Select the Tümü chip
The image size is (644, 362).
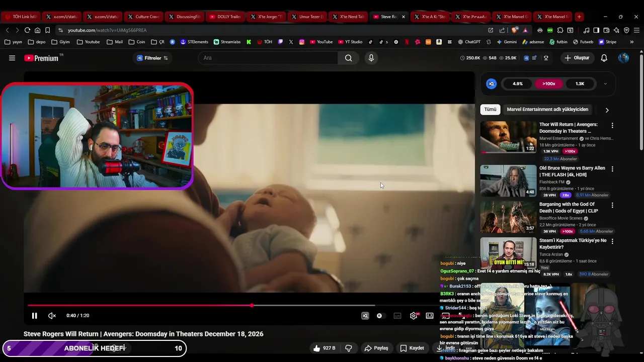pos(490,109)
